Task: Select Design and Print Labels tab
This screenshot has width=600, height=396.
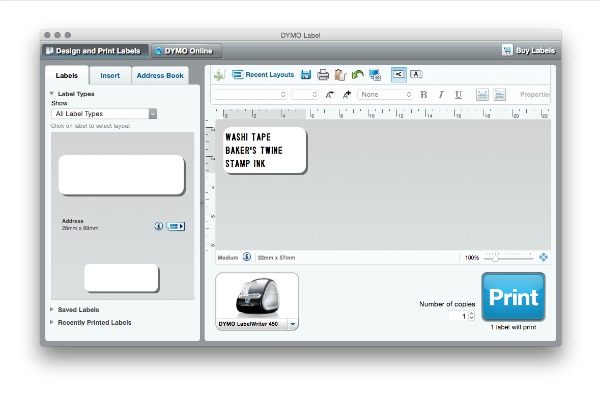Action: 94,51
